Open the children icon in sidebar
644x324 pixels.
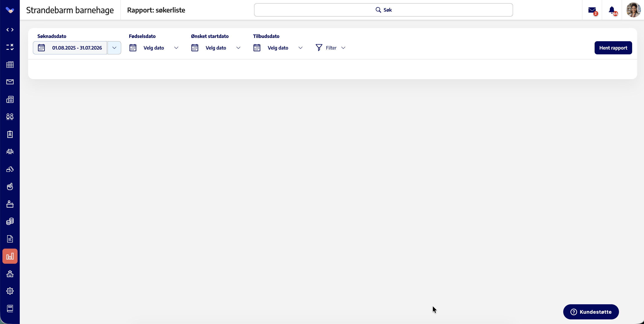10,117
